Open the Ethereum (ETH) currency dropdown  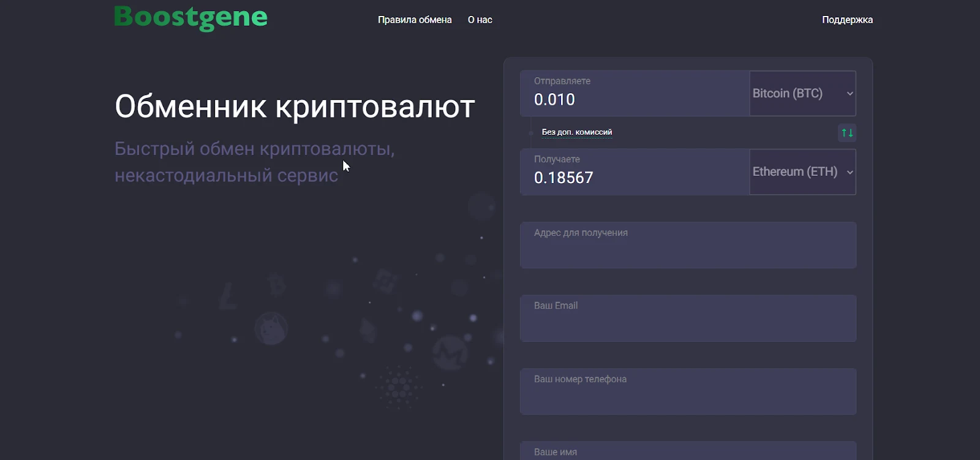pos(802,172)
